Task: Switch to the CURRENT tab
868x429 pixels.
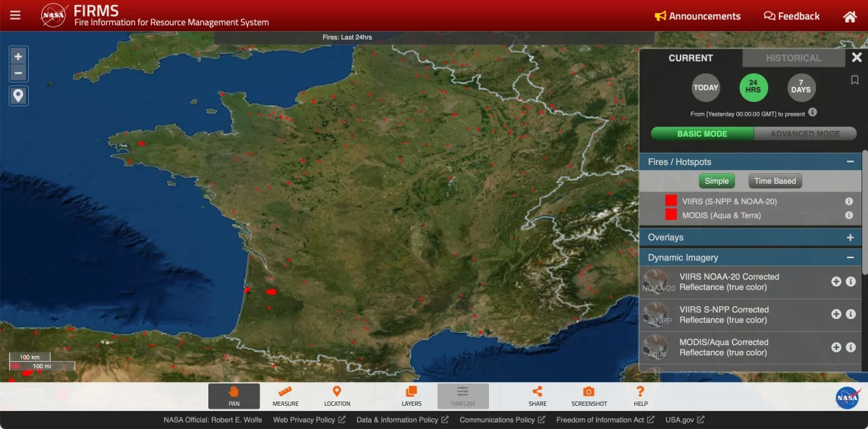Action: click(691, 58)
